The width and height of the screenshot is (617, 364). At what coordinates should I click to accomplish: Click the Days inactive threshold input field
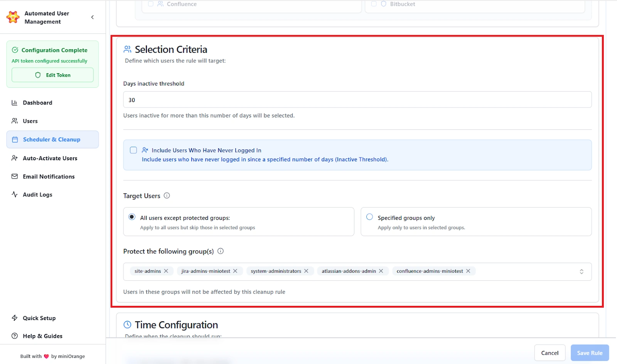point(357,99)
